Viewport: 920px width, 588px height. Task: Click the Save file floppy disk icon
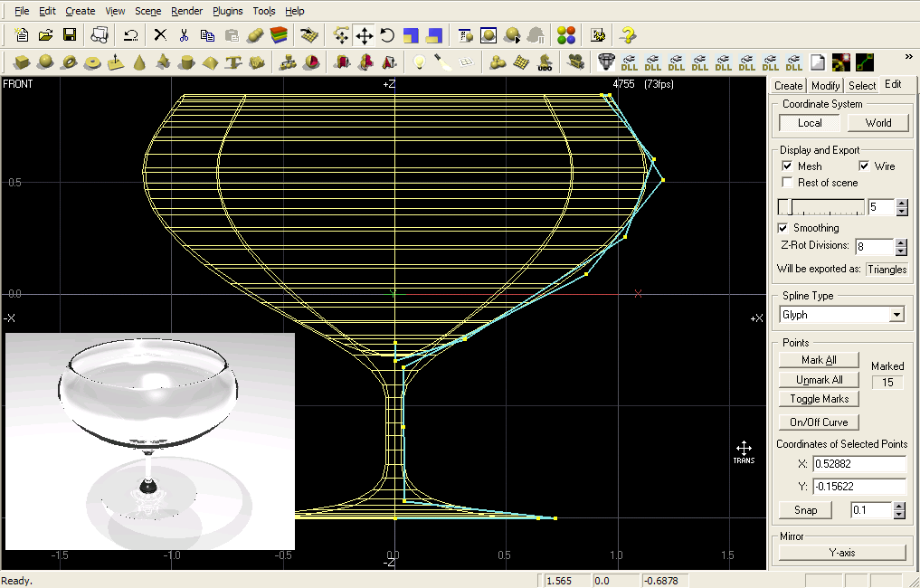tap(69, 35)
